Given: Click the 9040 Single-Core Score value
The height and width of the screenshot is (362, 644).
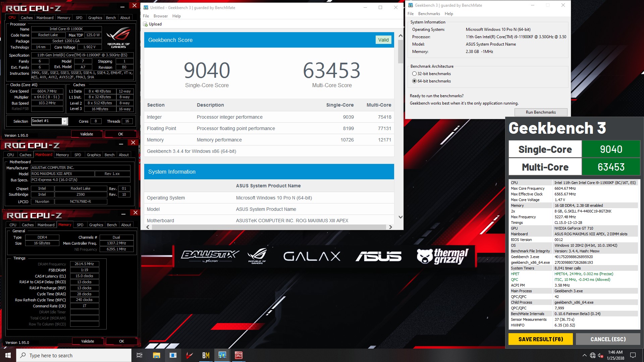Looking at the screenshot, I should coord(207,70).
